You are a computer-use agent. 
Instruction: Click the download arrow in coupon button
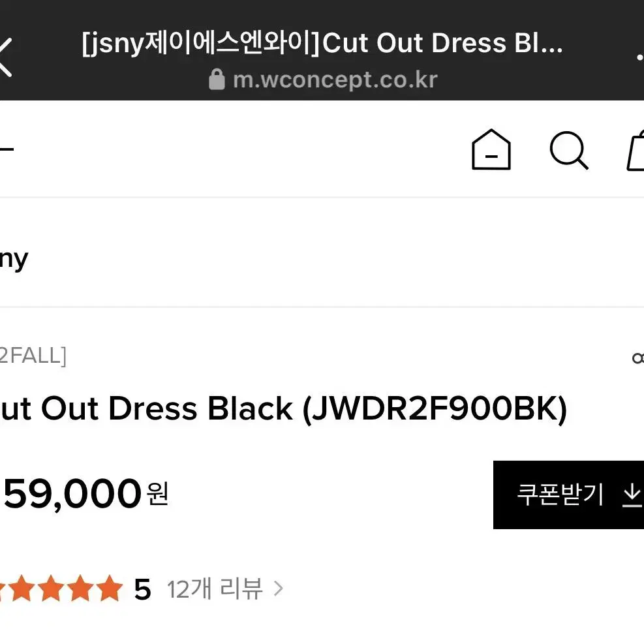coord(632,495)
